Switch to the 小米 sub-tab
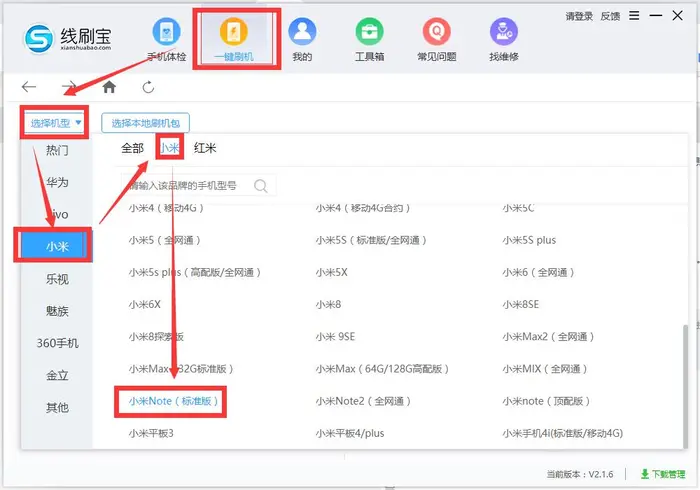This screenshot has height=490, width=700. click(x=170, y=148)
